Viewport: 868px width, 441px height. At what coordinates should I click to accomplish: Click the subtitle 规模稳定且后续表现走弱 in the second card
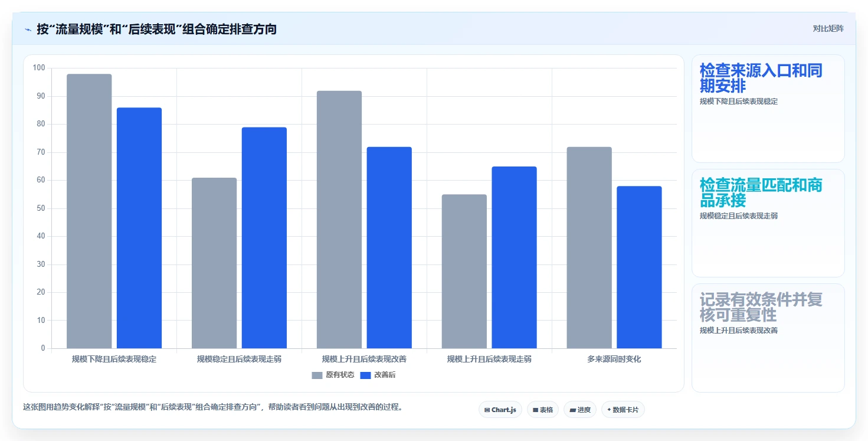pyautogui.click(x=739, y=216)
